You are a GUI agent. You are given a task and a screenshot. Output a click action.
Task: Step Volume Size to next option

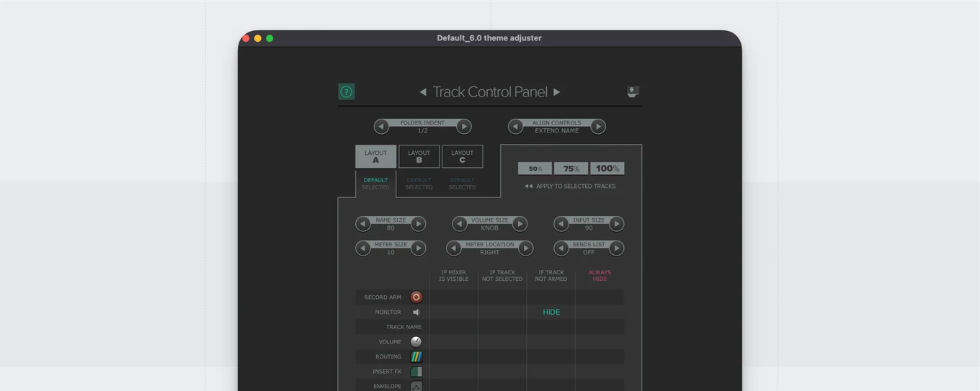(520, 223)
